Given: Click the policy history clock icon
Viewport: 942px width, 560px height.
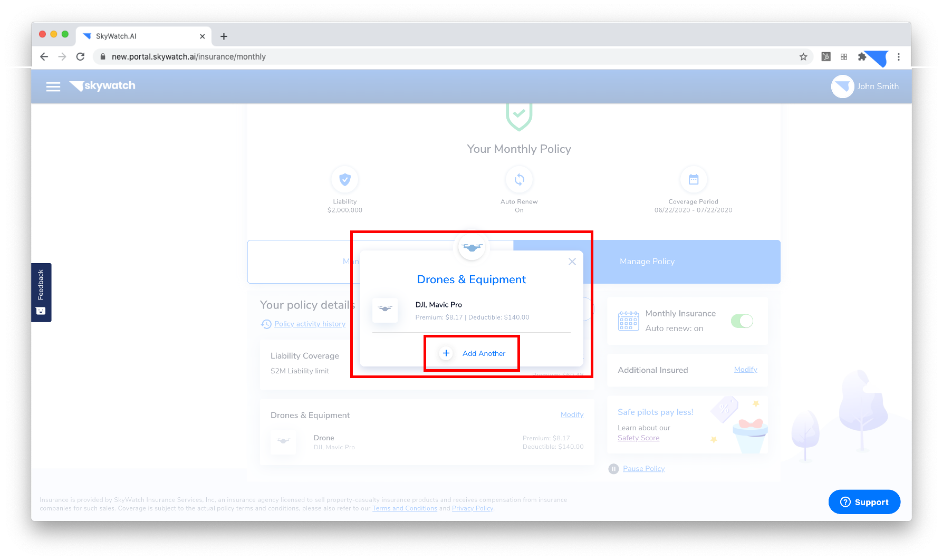Looking at the screenshot, I should click(266, 324).
